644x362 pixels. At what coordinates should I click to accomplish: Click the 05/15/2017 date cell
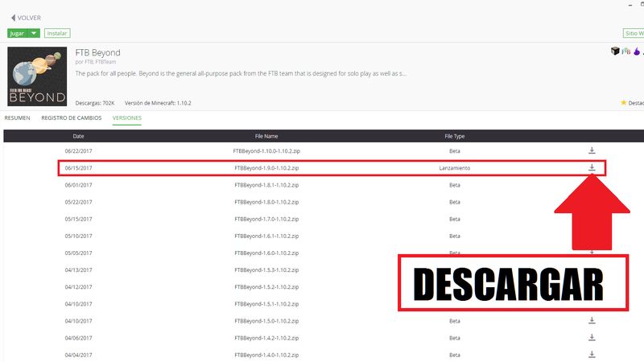78,219
